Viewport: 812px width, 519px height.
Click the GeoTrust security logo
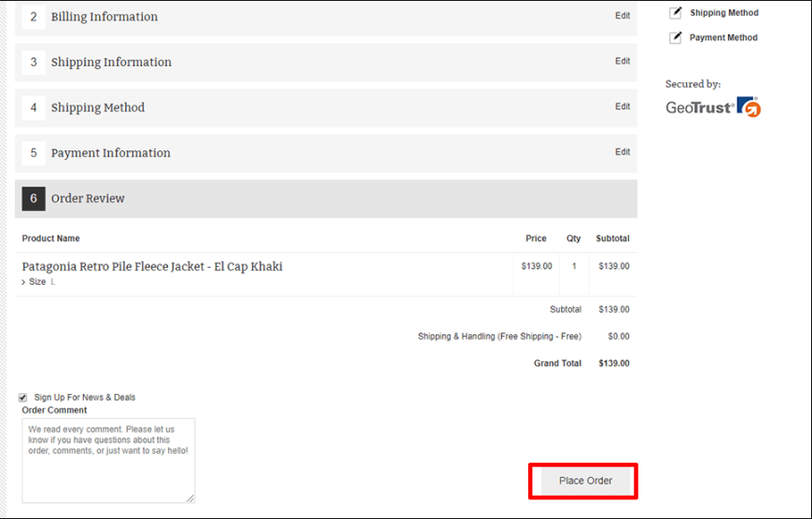713,106
